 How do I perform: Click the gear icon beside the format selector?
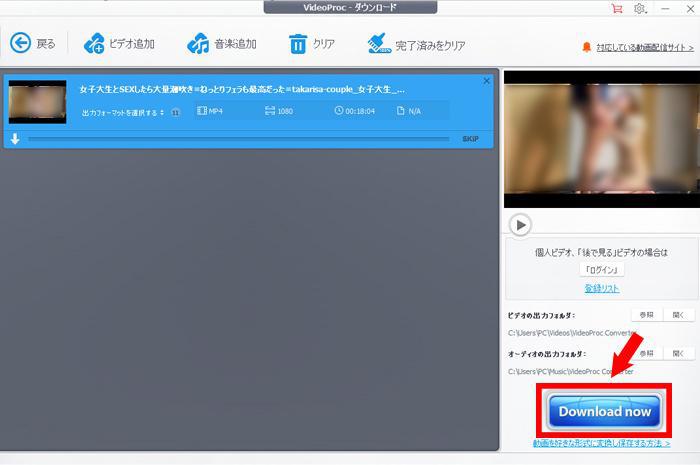(175, 112)
